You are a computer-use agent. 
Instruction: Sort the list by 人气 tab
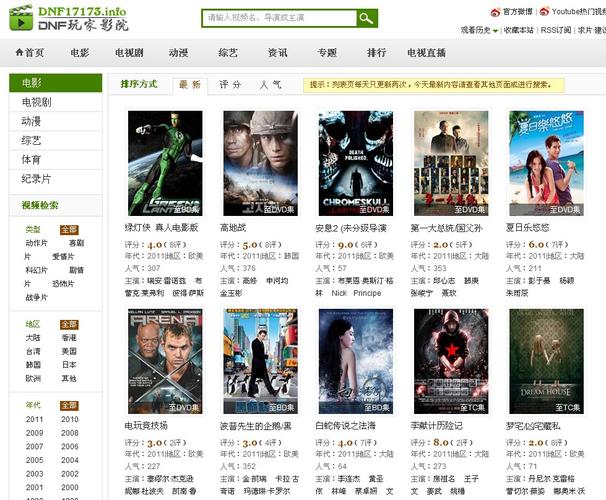(x=270, y=85)
